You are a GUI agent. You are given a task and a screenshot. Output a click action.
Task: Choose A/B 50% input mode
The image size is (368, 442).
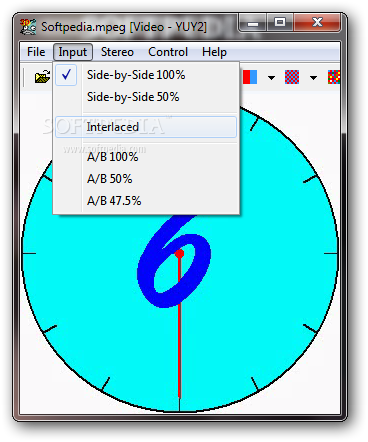[x=146, y=179]
